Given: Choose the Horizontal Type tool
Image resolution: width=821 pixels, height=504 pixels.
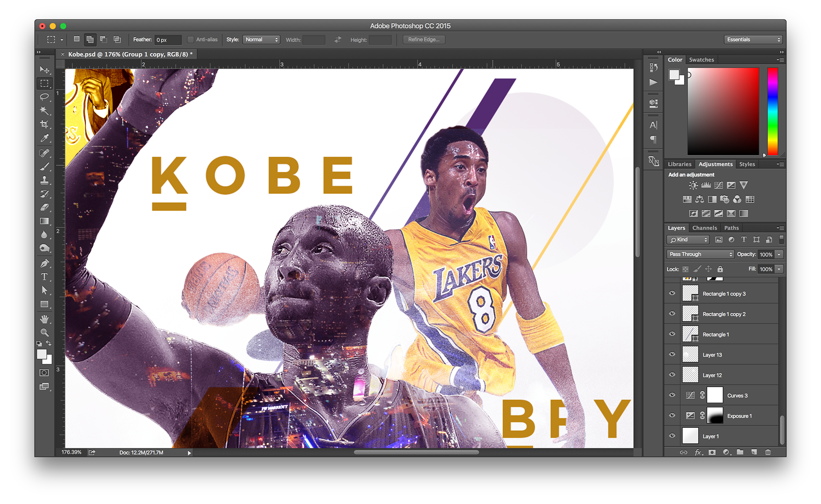Looking at the screenshot, I should [44, 277].
